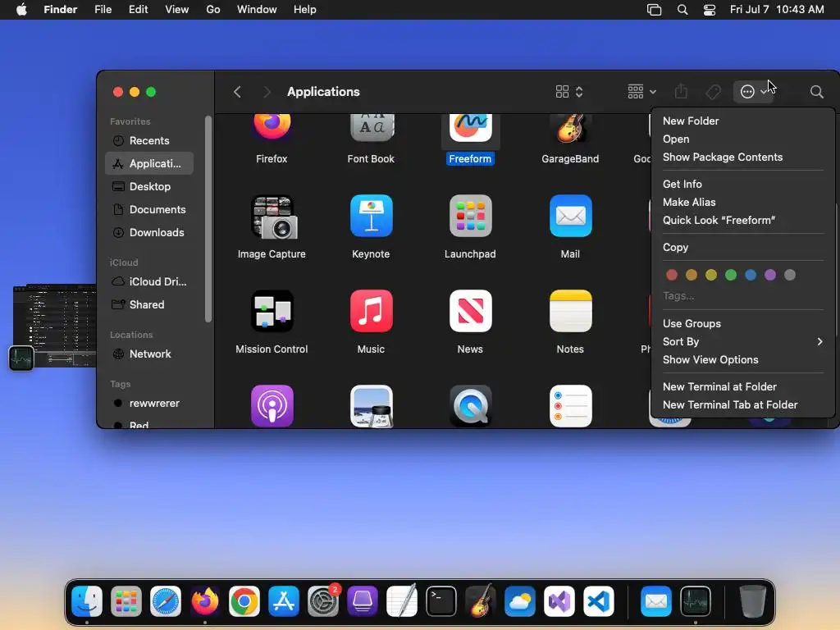Open the Go menu in menu bar

(213, 10)
